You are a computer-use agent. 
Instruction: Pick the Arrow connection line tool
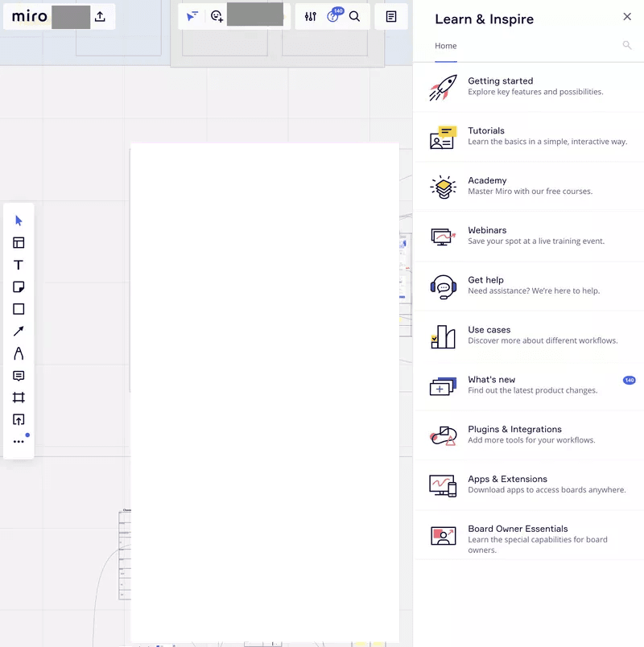[19, 331]
